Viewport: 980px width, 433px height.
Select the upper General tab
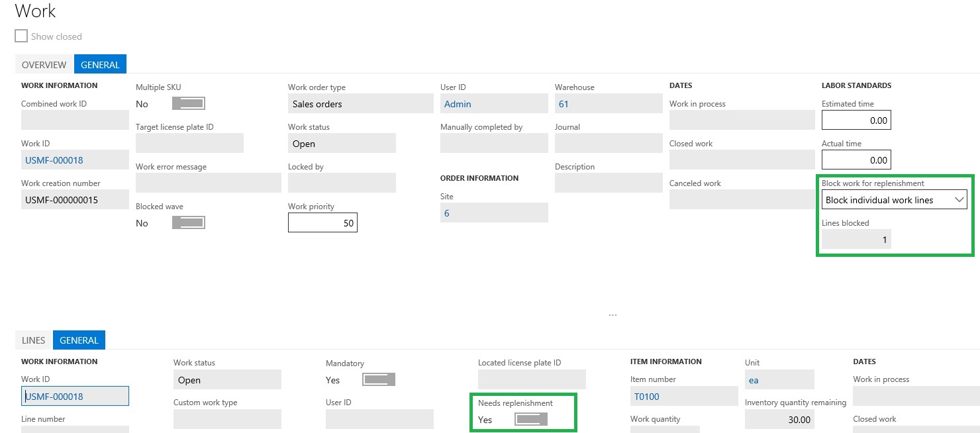[100, 65]
